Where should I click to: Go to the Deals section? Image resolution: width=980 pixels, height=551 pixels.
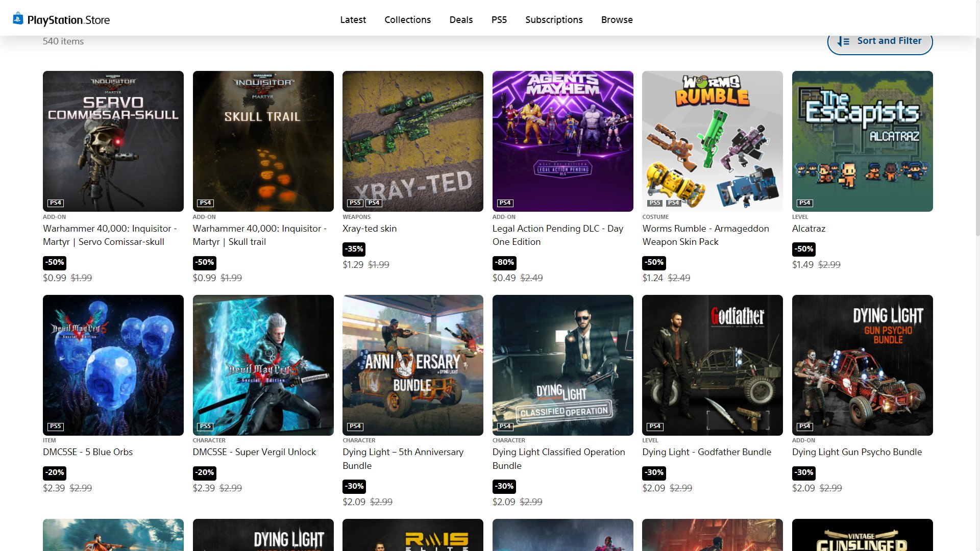coord(461,19)
